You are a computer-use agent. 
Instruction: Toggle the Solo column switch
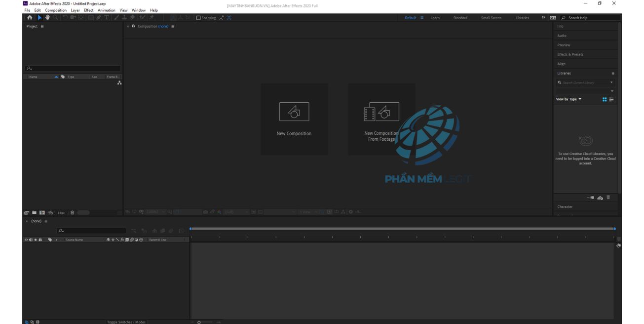coord(36,240)
